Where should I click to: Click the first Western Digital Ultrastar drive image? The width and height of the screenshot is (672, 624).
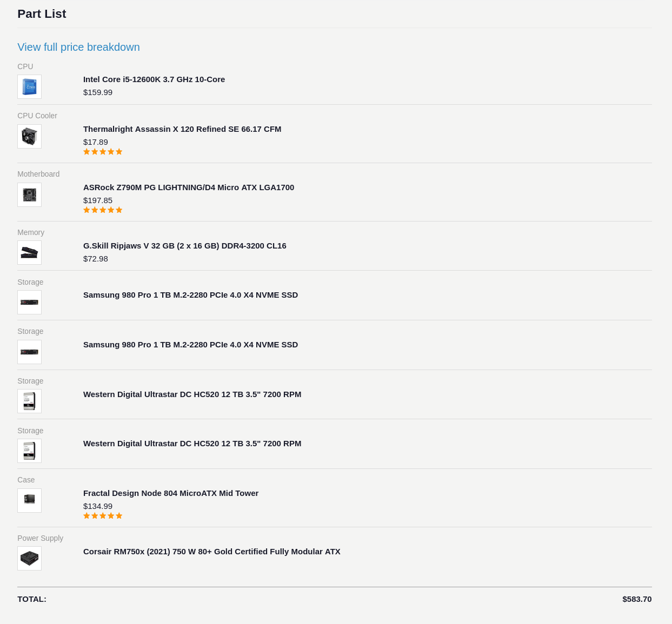[29, 401]
